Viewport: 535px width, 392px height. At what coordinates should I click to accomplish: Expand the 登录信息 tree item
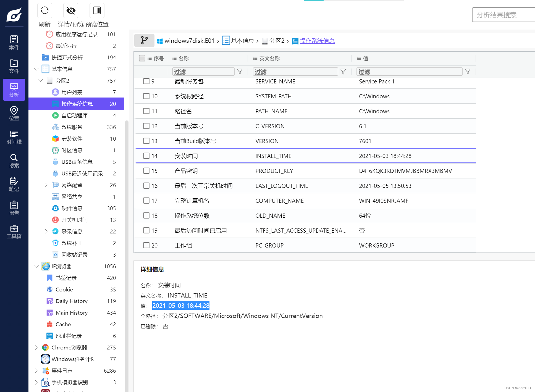[x=46, y=231]
